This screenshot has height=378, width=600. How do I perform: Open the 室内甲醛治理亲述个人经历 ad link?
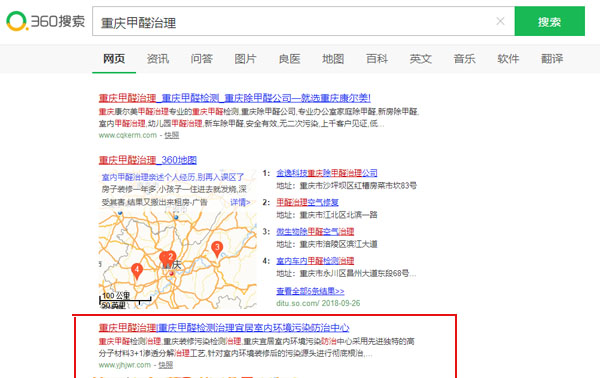coord(173,177)
